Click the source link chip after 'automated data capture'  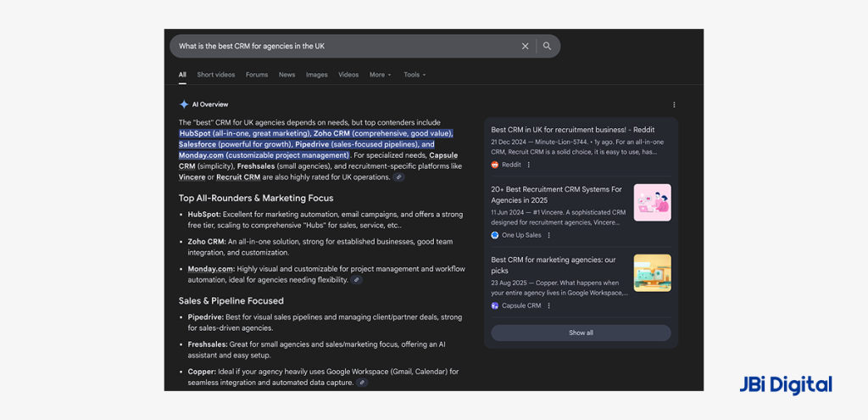[x=362, y=383]
